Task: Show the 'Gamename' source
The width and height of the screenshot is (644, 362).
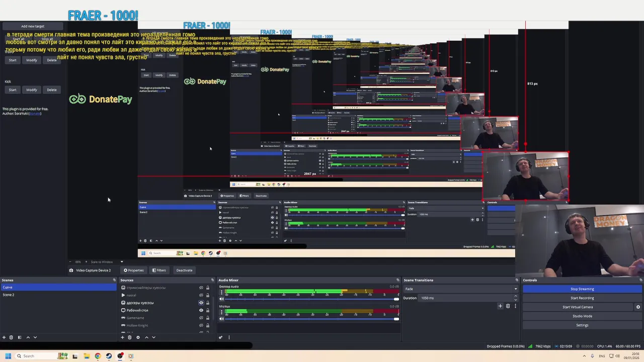Action: [201, 318]
